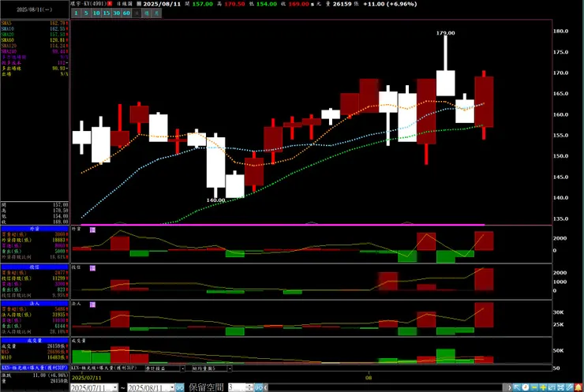584x392 pixels.
Task: Click the icon left of the pen tool
Action: tap(561, 387)
